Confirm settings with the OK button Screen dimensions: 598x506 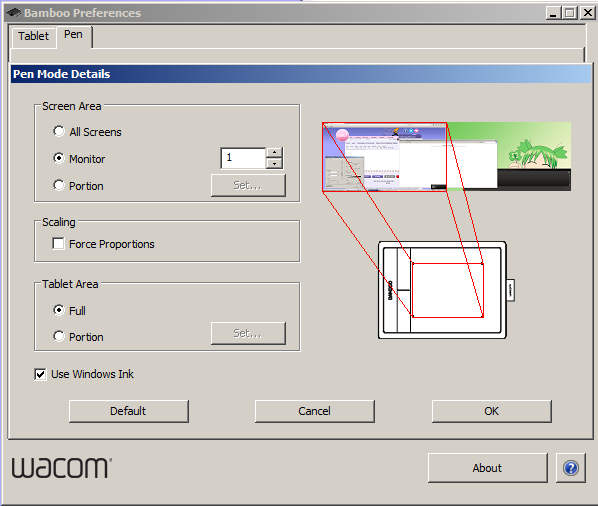click(x=492, y=411)
